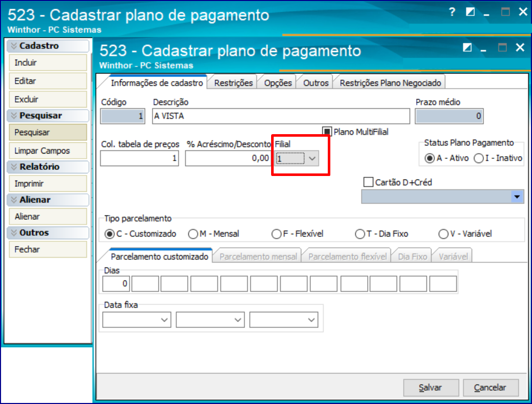
Task: Open Restrições Plano Negociado tab
Action: click(391, 83)
